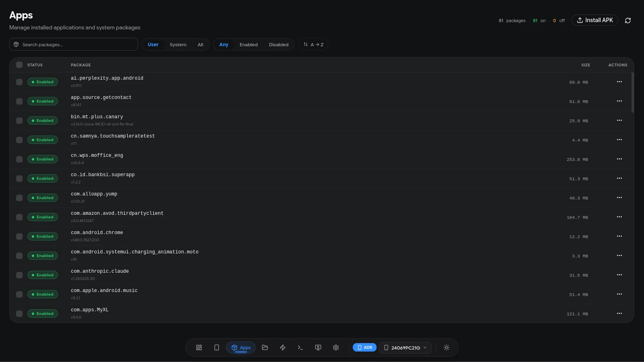Open actions menu for com.alloapp.yump
The image size is (644, 362).
pyautogui.click(x=619, y=198)
